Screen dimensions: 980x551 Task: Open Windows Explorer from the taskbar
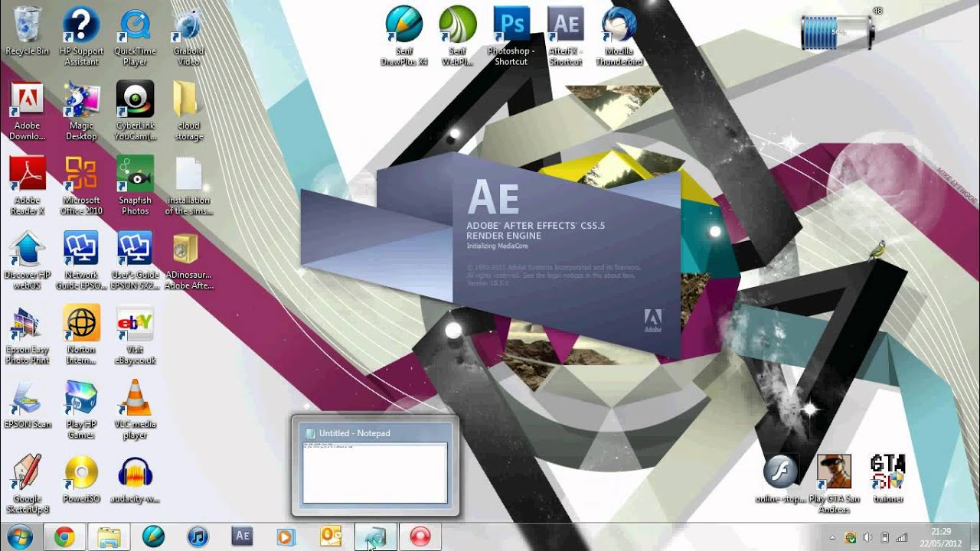click(x=109, y=537)
